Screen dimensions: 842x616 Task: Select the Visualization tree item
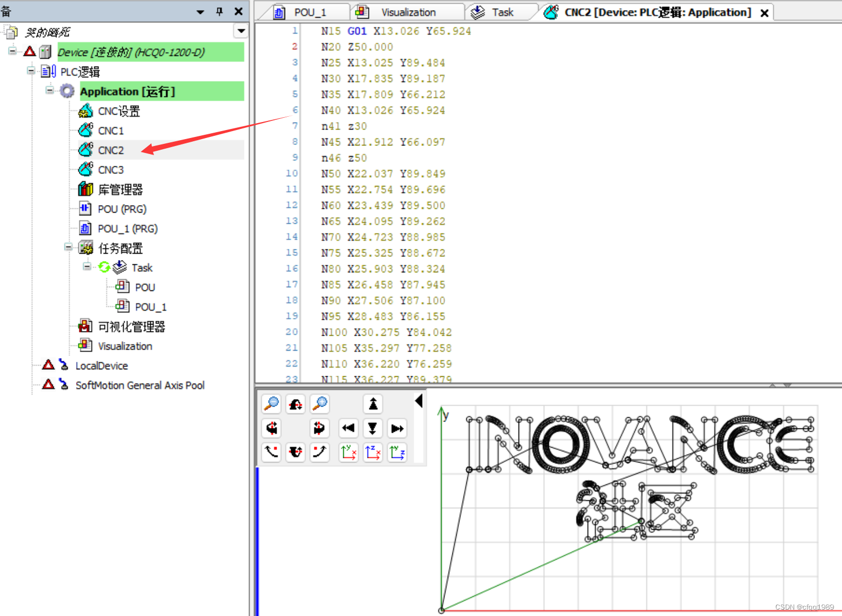click(x=125, y=346)
